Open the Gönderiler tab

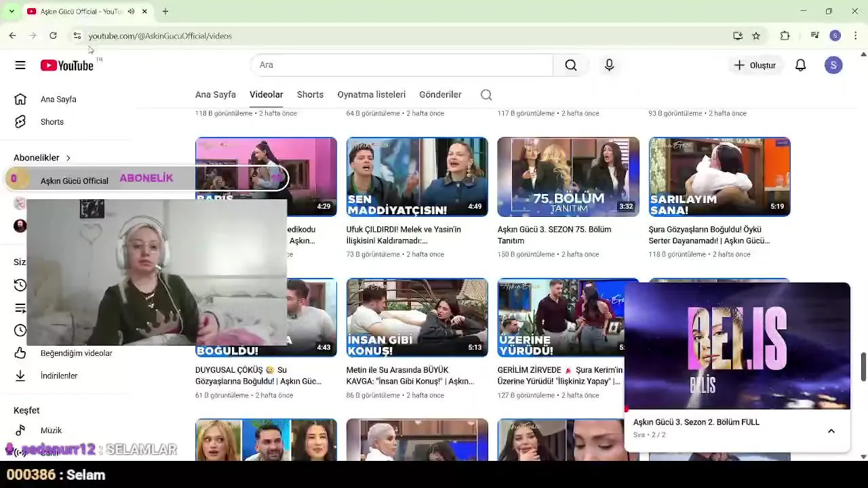coord(440,95)
